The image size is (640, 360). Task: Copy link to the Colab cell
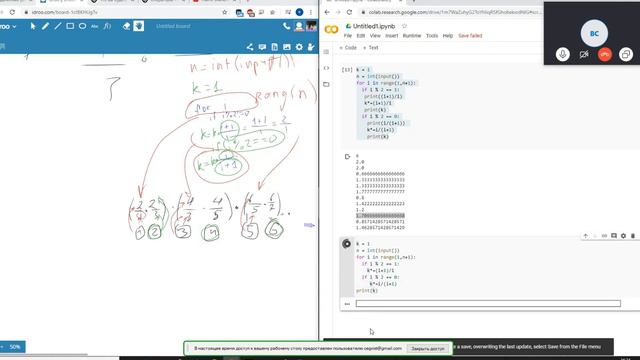click(604, 236)
